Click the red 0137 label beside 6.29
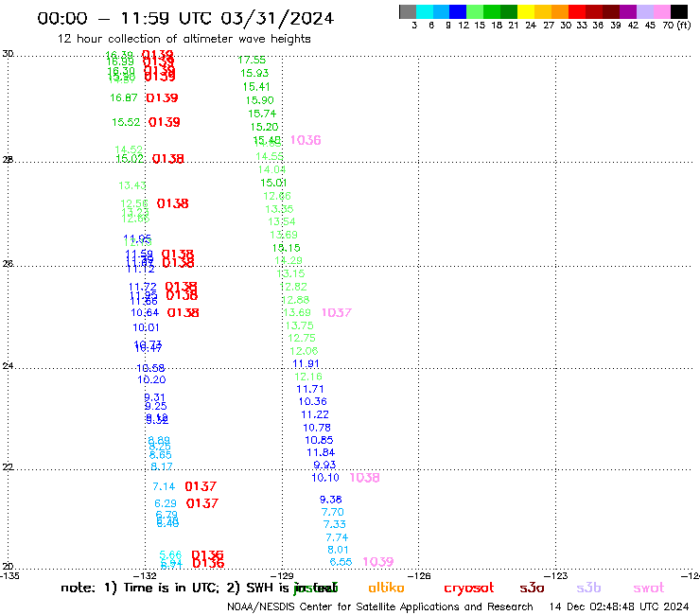The height and width of the screenshot is (615, 700). (x=202, y=503)
